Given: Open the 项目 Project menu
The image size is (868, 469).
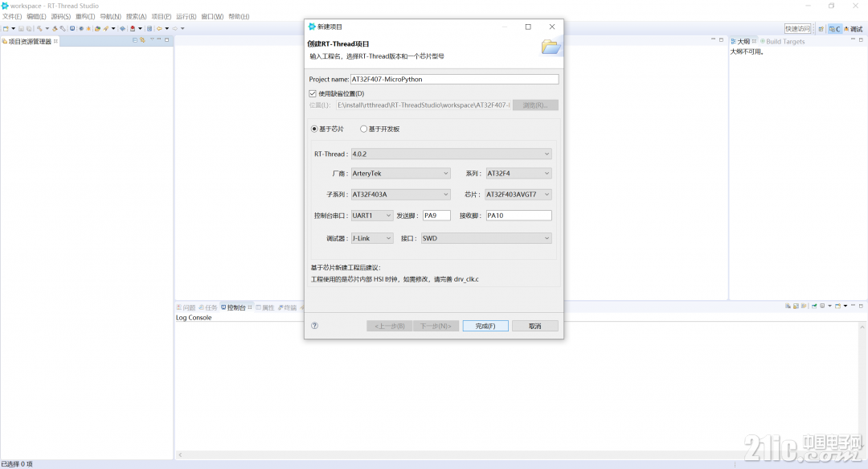Looking at the screenshot, I should pyautogui.click(x=162, y=17).
